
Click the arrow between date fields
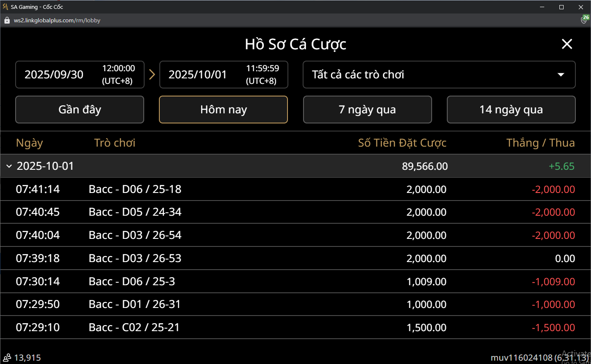pos(152,75)
